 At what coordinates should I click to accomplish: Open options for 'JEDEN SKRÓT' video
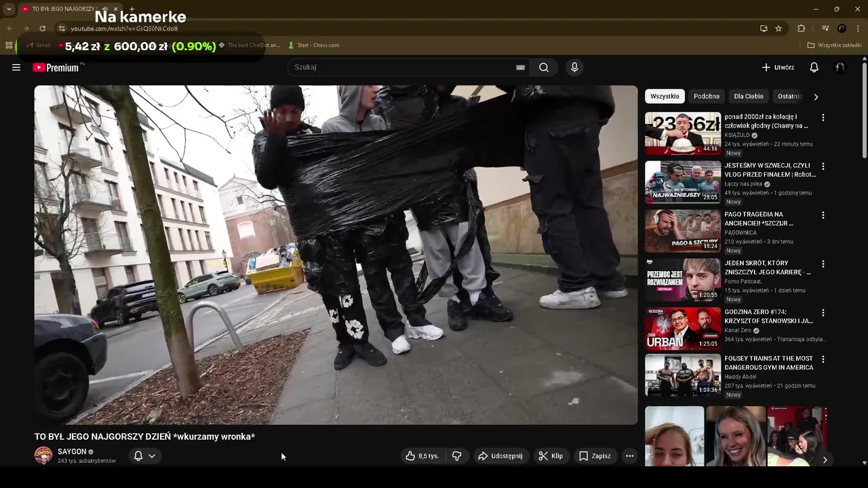(x=823, y=264)
